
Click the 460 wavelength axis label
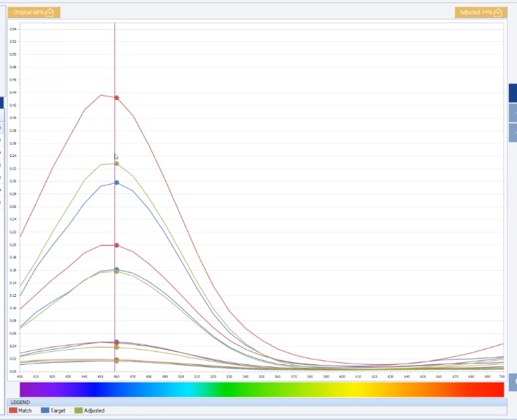point(117,377)
